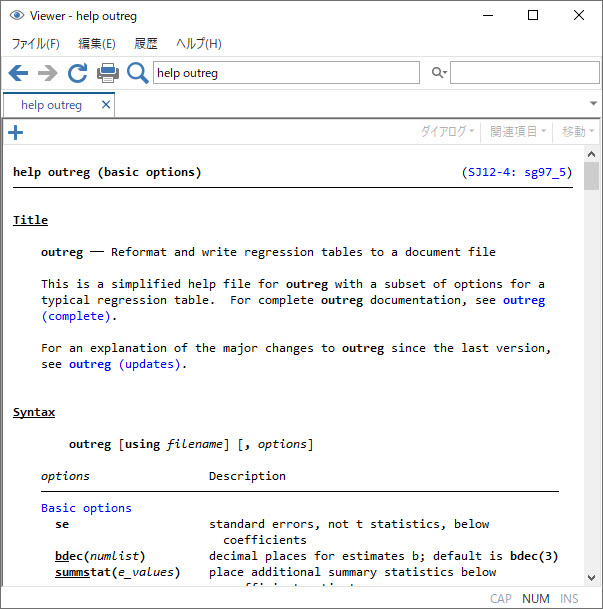Viewport: 603px width, 609px height.
Task: Open the ファイル(F) menu
Action: (36, 44)
